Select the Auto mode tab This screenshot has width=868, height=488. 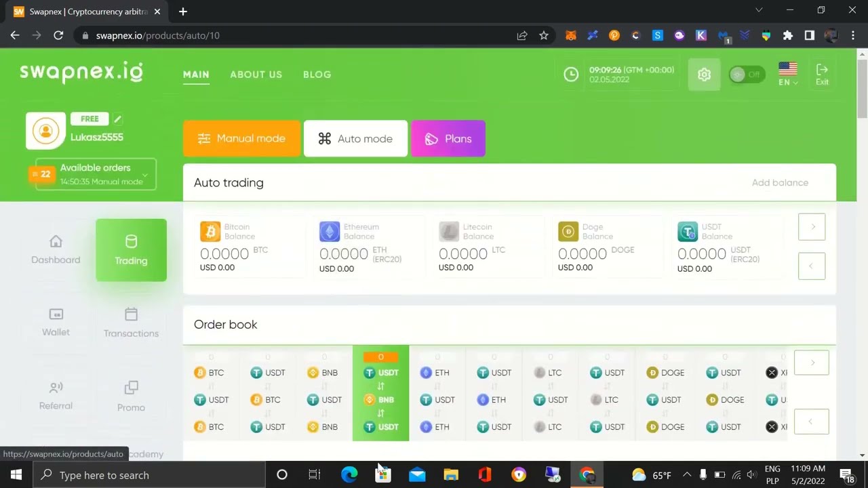[x=355, y=138]
